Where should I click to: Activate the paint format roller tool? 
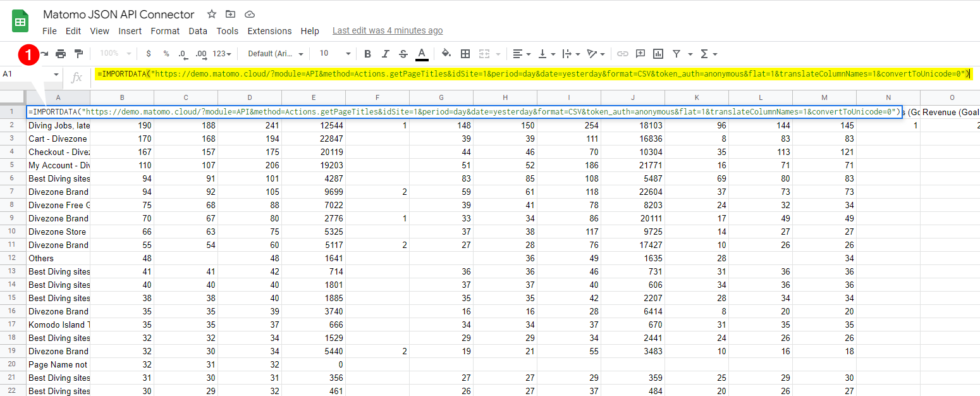(78, 54)
